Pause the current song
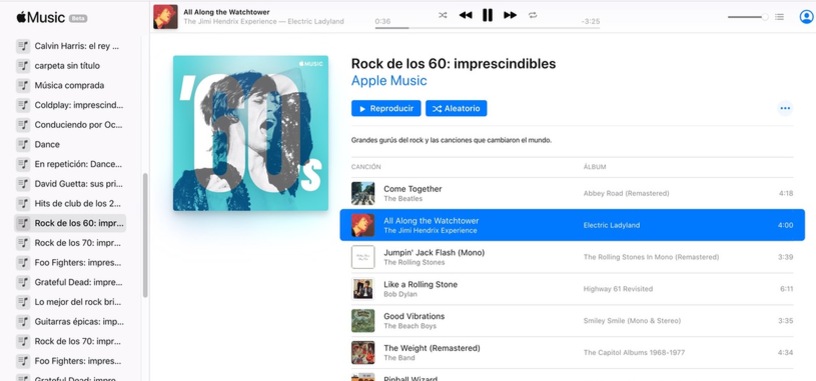The image size is (816, 381). click(487, 15)
